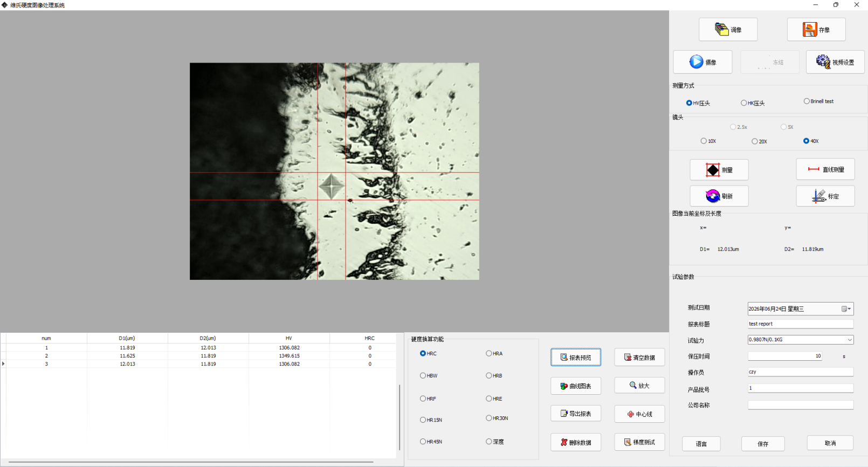Save image with the 存像 button
This screenshot has height=467, width=868.
click(816, 30)
